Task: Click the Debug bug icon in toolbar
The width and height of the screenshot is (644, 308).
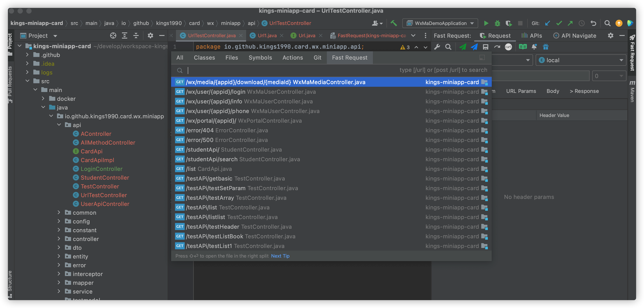Action: coord(497,23)
